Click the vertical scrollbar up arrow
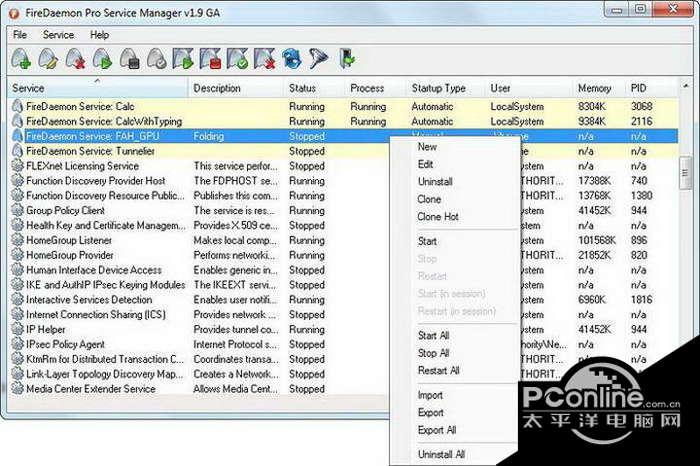This screenshot has height=466, width=700. point(686,84)
